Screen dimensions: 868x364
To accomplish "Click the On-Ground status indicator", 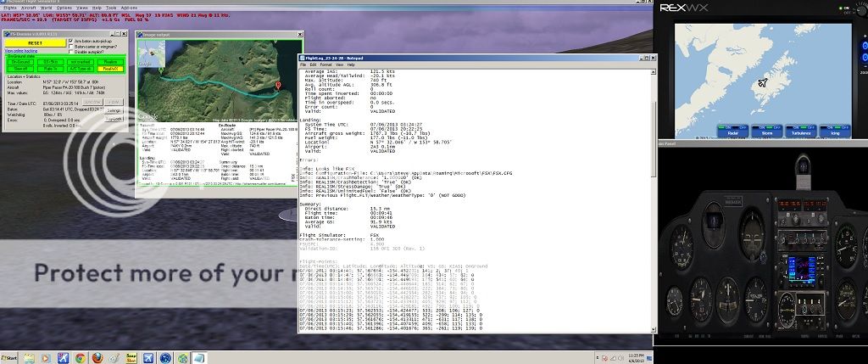I will [20, 62].
